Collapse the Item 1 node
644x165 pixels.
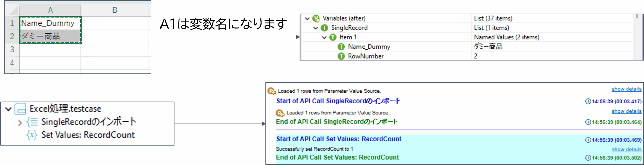click(324, 37)
